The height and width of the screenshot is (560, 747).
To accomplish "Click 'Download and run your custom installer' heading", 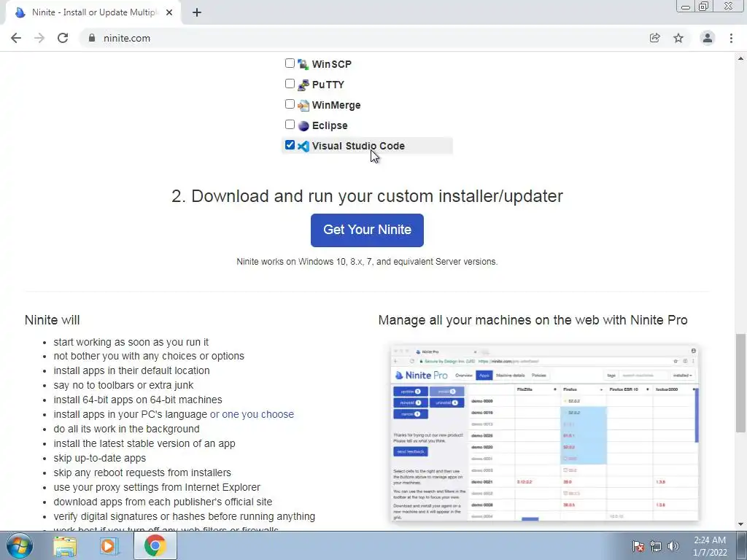I will tap(367, 196).
